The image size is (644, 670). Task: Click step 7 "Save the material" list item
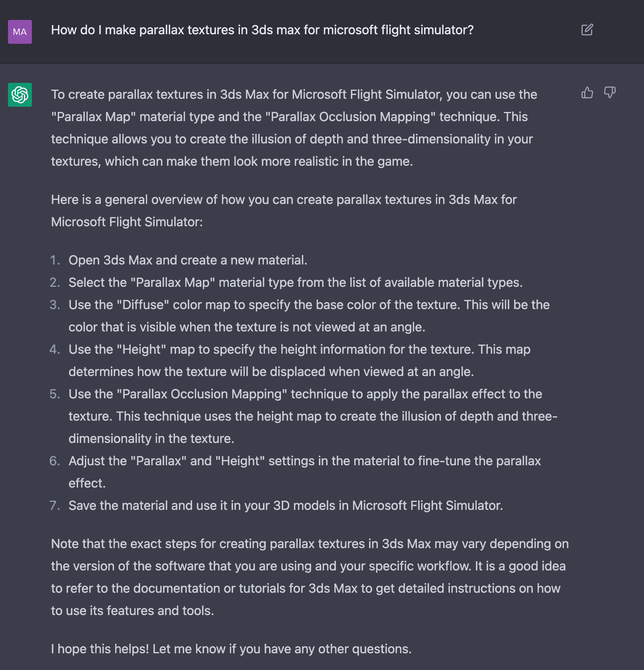(x=286, y=505)
